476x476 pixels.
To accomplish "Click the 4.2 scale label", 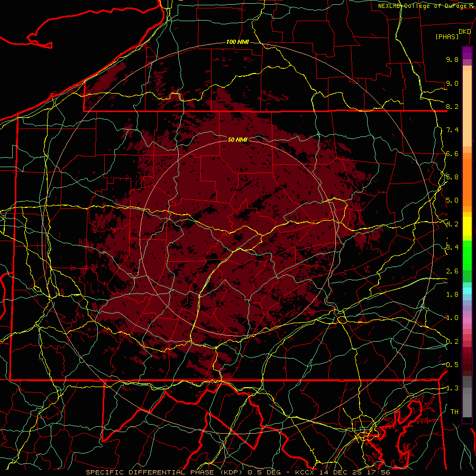I will pos(452,224).
